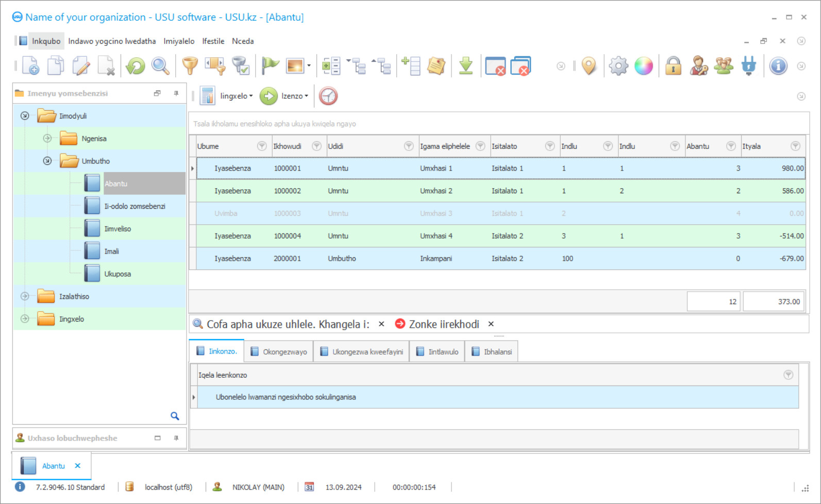Open the Imiyalelo menu

(x=179, y=41)
